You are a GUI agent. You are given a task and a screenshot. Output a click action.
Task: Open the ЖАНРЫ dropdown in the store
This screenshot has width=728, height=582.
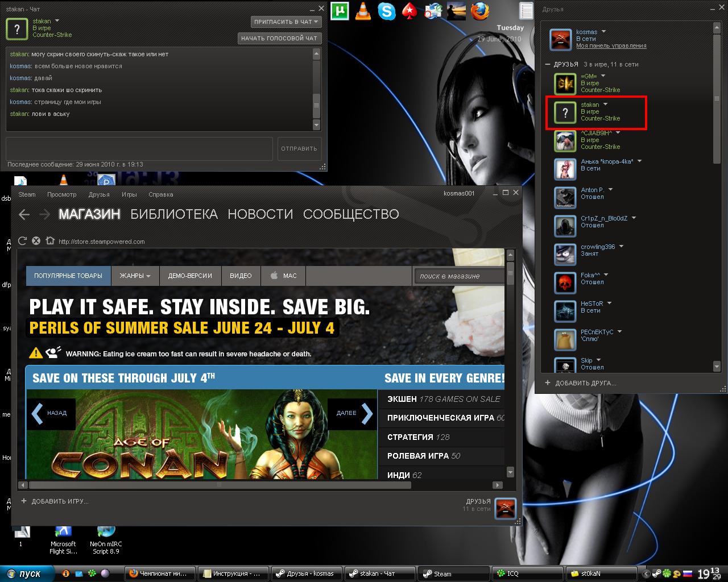135,276
